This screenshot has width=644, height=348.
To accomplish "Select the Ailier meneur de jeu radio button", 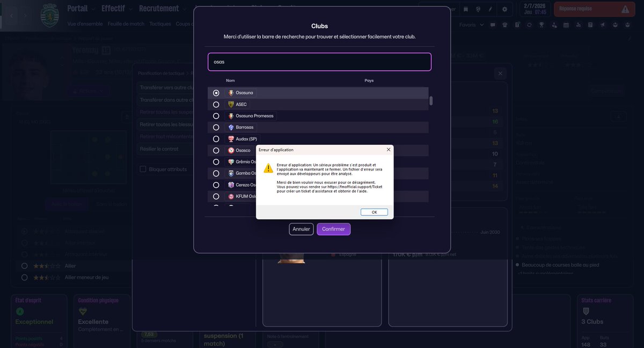I will tap(25, 277).
